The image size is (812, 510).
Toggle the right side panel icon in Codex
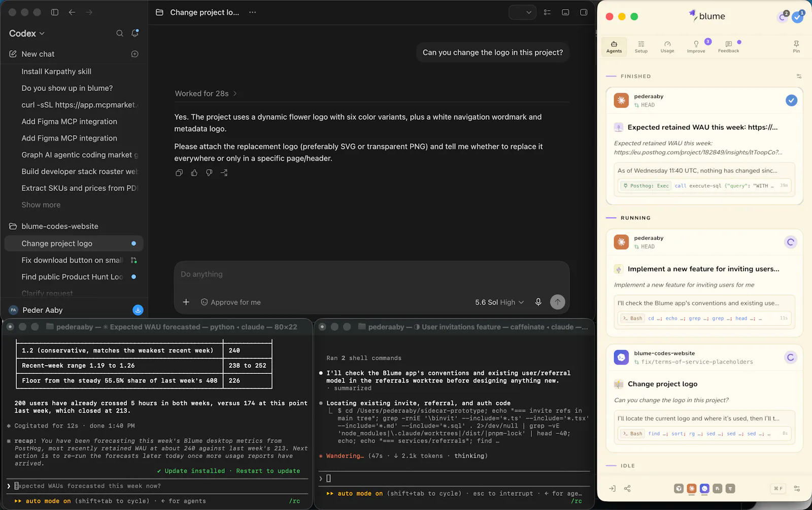tap(584, 12)
